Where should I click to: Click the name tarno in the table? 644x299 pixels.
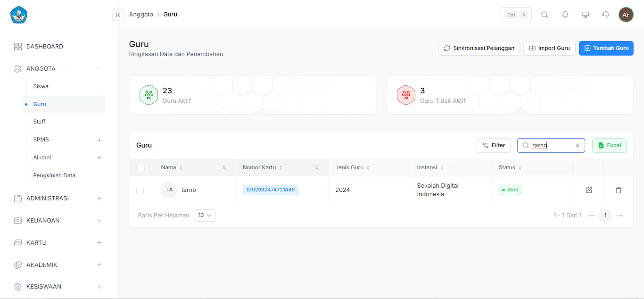[x=189, y=190]
